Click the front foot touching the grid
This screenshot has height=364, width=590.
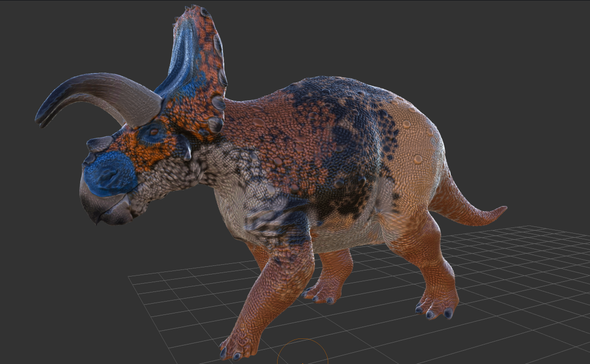[x=239, y=345]
